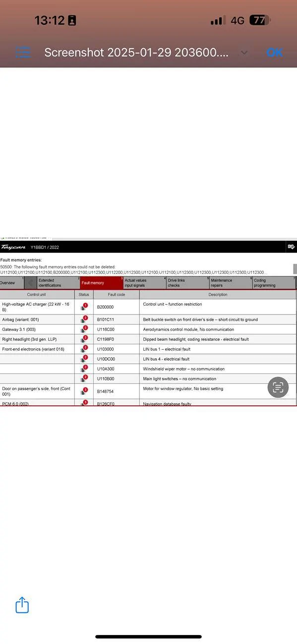Image resolution: width=297 pixels, height=644 pixels.
Task: Open the list menu icon beside the filename
Action: pyautogui.click(x=23, y=52)
